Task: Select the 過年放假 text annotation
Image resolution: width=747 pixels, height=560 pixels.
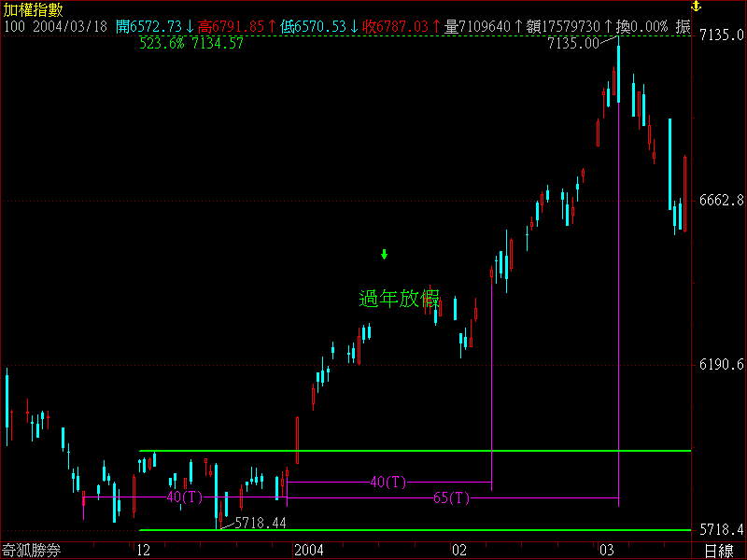Action: [399, 299]
